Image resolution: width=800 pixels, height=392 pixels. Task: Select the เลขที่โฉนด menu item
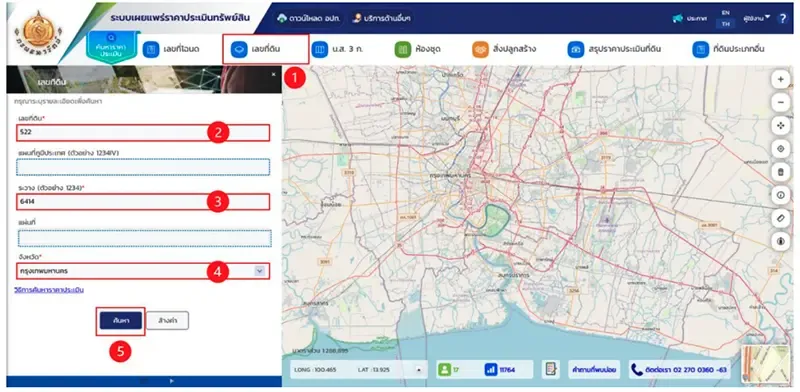point(172,50)
